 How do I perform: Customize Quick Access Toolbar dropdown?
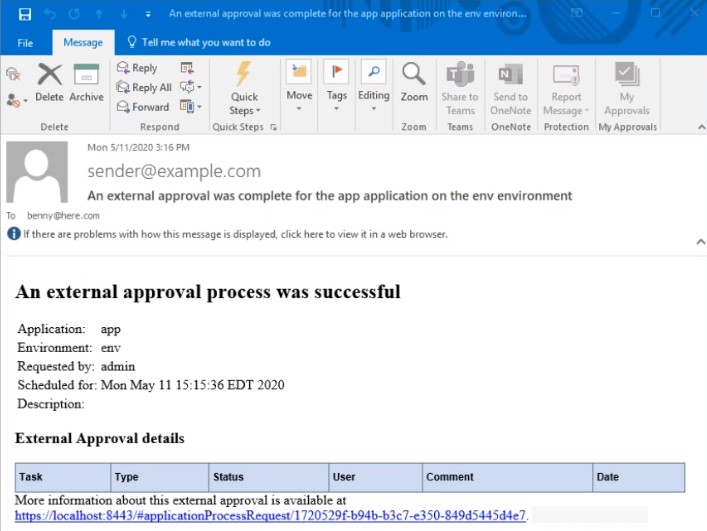point(148,14)
